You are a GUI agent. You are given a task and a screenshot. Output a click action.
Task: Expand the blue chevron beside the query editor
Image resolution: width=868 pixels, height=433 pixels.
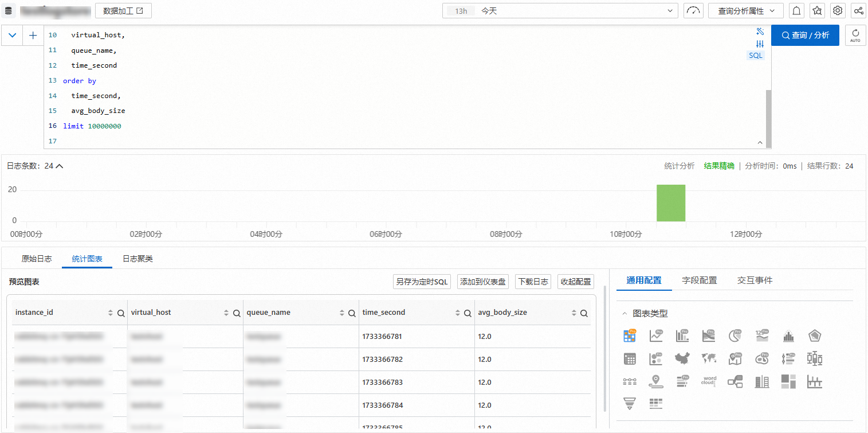(x=12, y=36)
